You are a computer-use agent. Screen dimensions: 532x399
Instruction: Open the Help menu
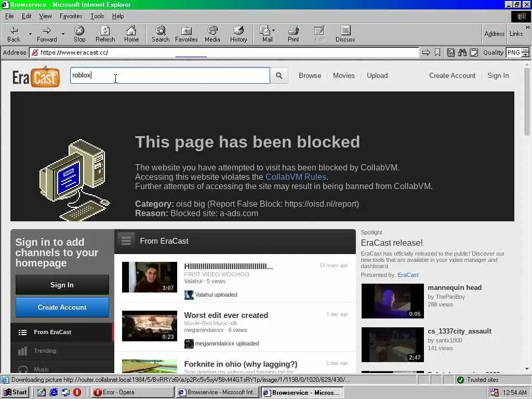[118, 16]
